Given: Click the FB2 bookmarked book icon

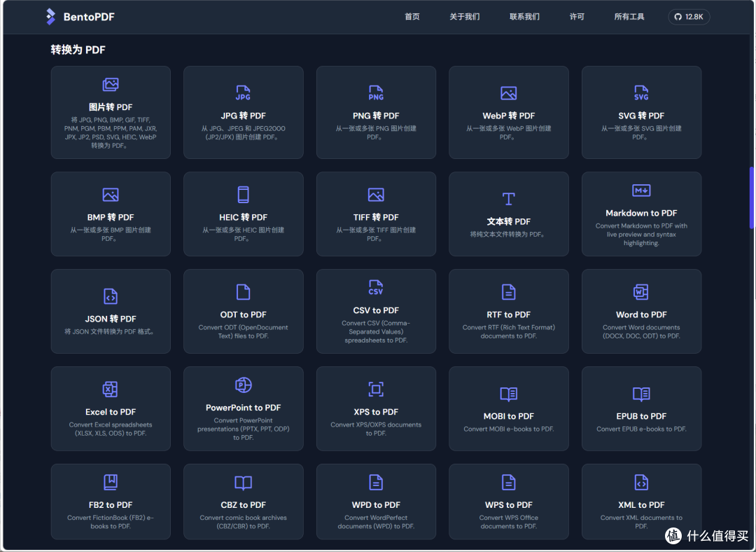Looking at the screenshot, I should click(x=111, y=482).
